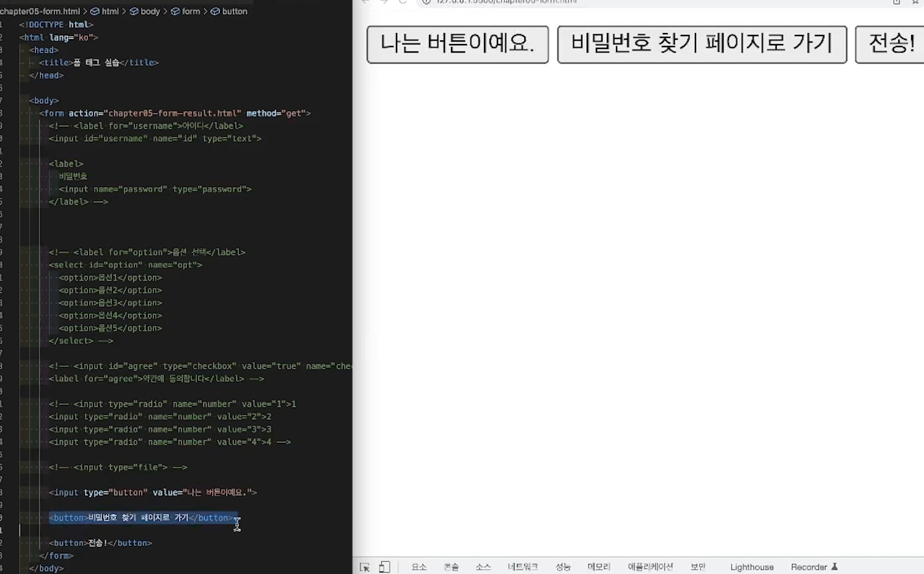Screen dimensions: 924x574
Task: Click the closing </select> comment line
Action: [81, 340]
